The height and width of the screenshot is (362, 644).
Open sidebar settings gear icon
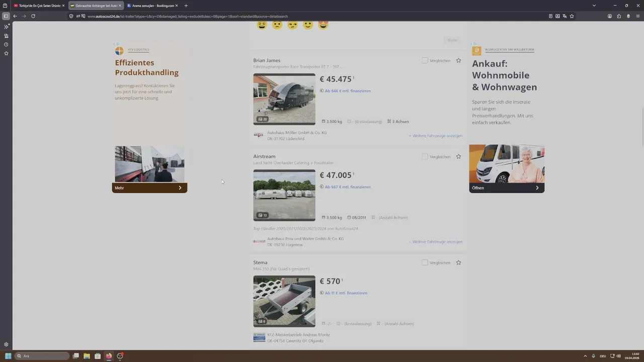pos(6,344)
